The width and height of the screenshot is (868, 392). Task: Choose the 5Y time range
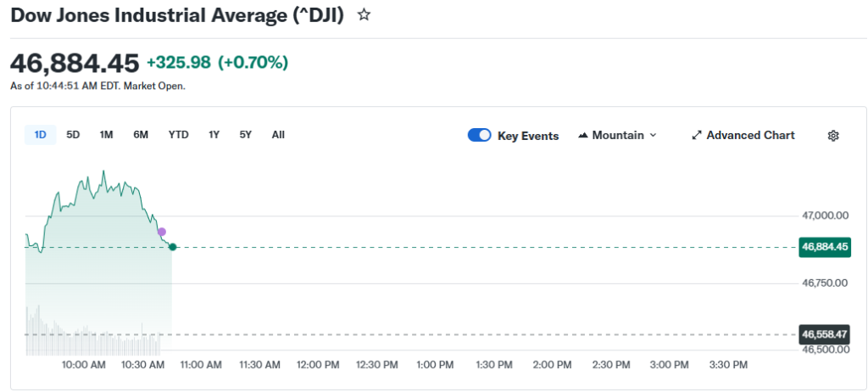[x=245, y=135]
